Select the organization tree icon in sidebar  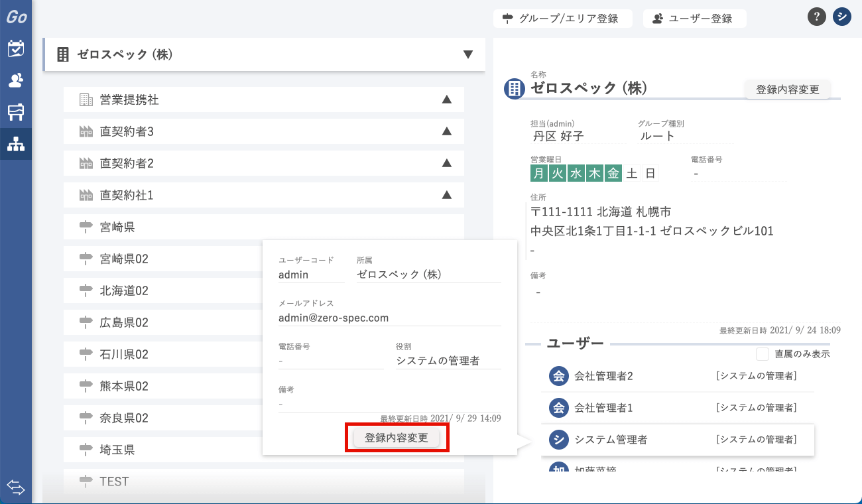click(x=16, y=144)
